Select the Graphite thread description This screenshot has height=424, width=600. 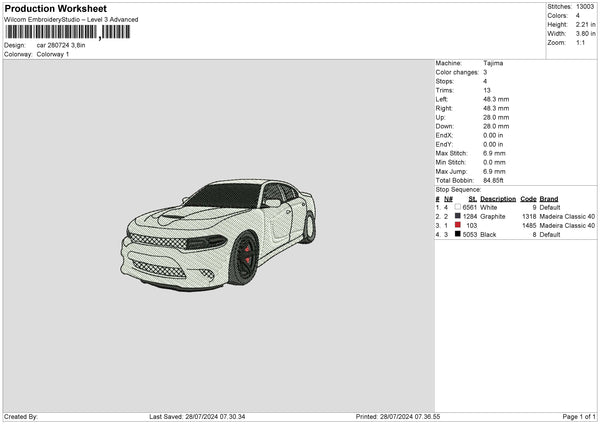pos(493,217)
